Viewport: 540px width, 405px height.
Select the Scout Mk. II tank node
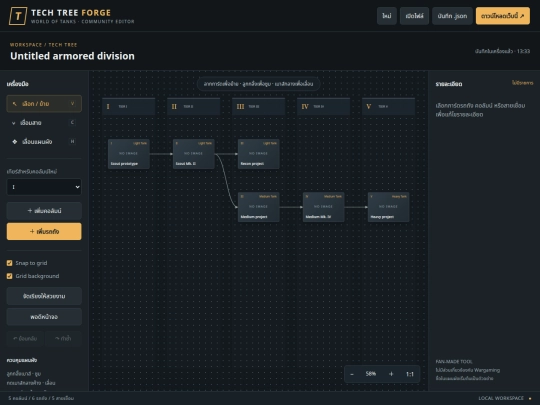coord(194,154)
